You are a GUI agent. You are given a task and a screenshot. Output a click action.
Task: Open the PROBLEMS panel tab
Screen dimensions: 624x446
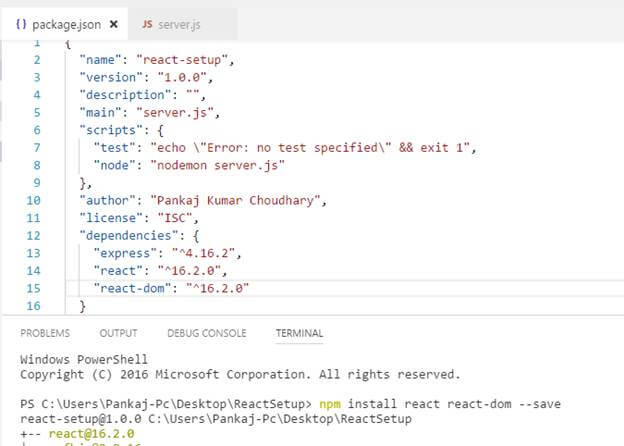(x=45, y=333)
